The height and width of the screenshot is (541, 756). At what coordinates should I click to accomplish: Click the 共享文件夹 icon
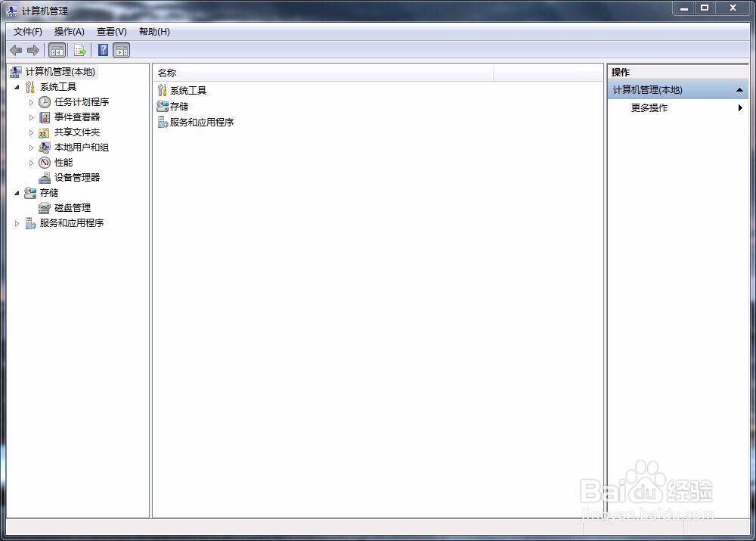pos(45,132)
